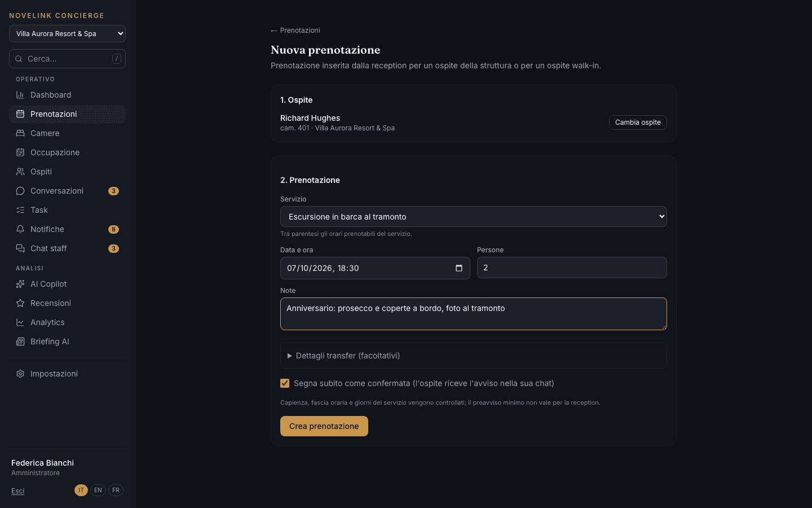Click the Camere bed icon

[x=20, y=133]
